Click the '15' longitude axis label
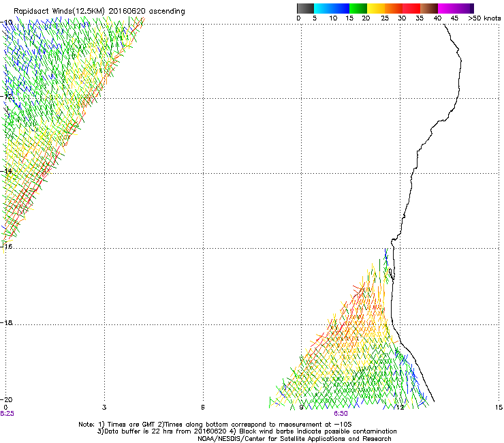The height and width of the screenshot is (443, 504). [x=499, y=408]
